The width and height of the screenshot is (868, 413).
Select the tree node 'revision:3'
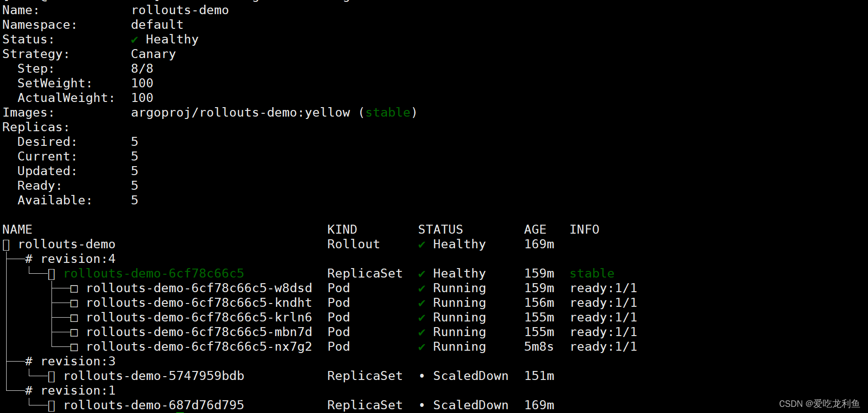pyautogui.click(x=78, y=361)
